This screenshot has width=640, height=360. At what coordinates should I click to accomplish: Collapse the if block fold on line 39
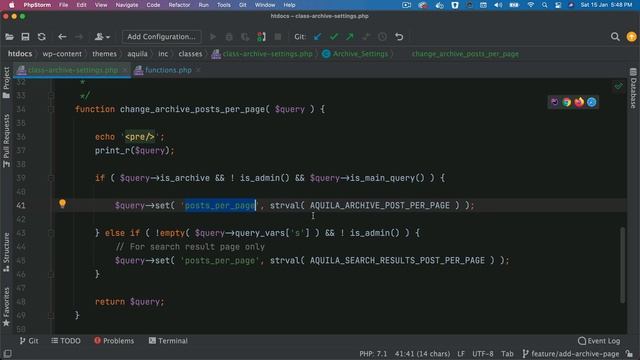coord(51,178)
